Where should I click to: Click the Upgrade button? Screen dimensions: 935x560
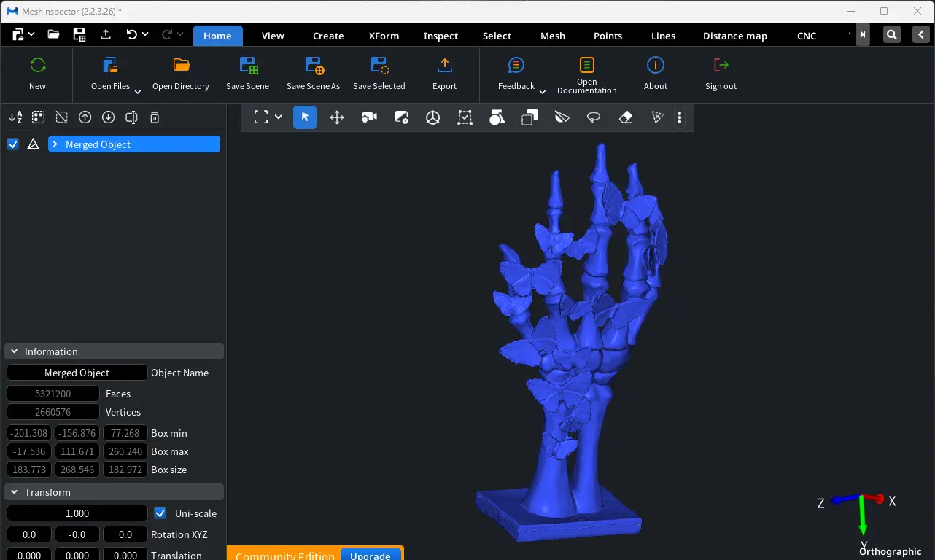[x=370, y=555]
